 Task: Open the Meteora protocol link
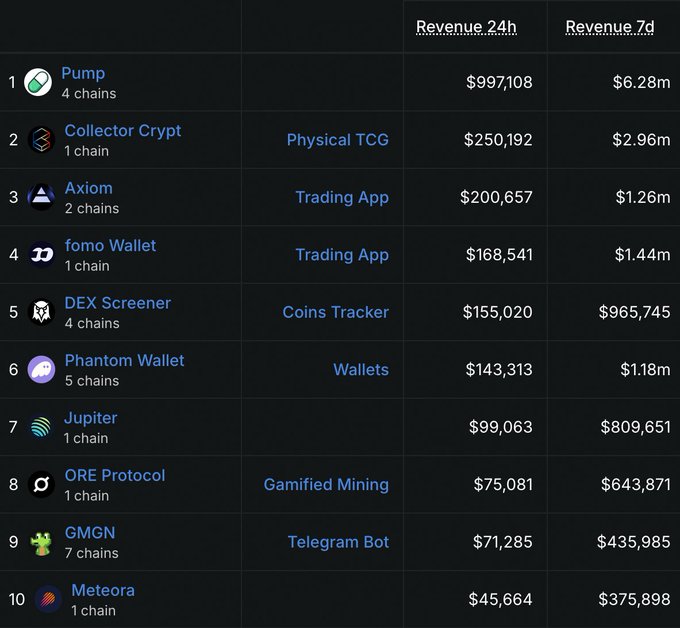[x=103, y=590]
